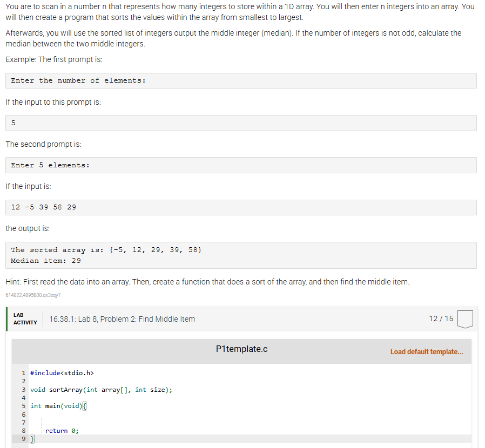Click the closing brace on line 9
This screenshot has width=485, height=448.
point(32,438)
